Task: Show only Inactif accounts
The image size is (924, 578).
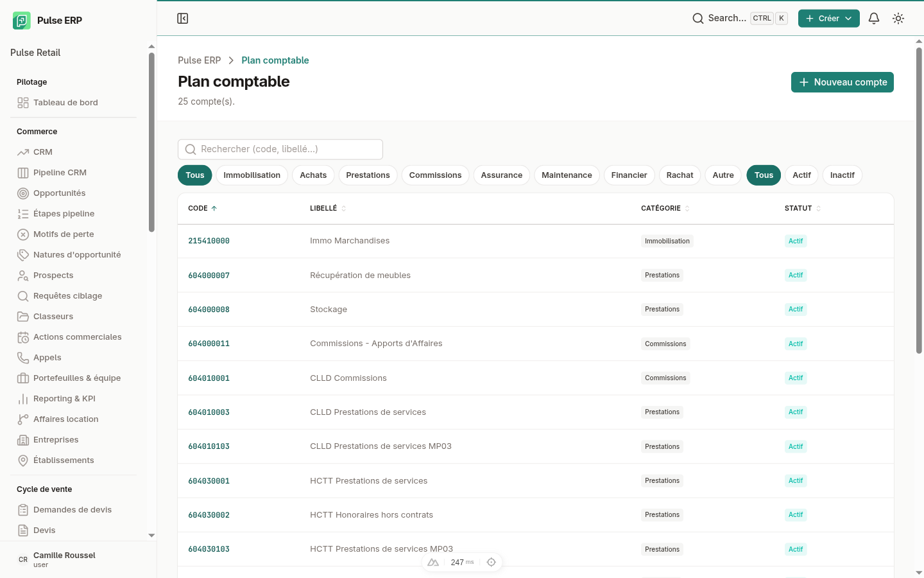Action: (842, 175)
